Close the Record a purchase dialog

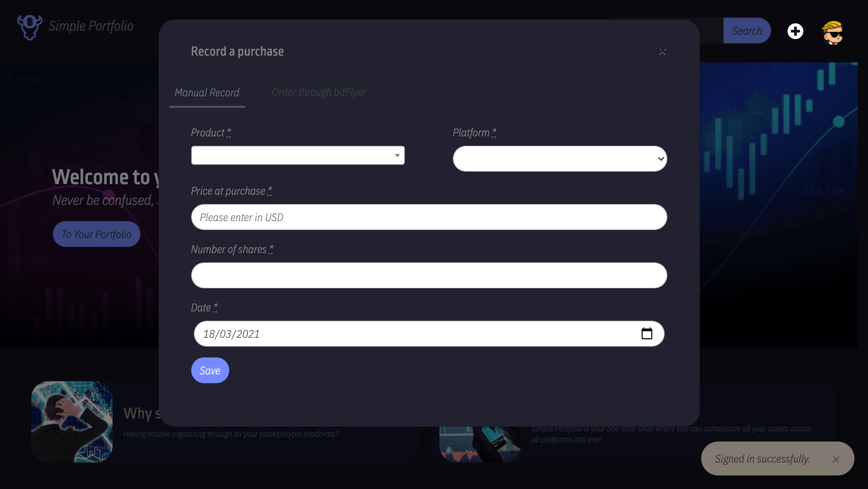[x=663, y=52]
